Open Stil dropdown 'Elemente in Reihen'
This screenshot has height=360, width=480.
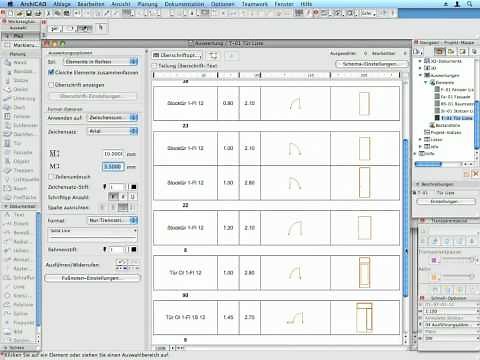click(x=100, y=61)
